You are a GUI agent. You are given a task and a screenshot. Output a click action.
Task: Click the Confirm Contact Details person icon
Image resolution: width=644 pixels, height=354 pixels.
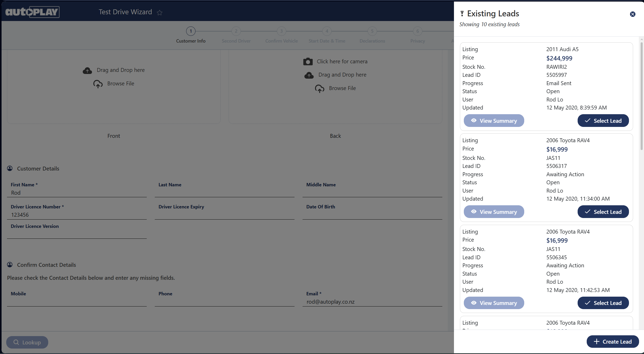[10, 265]
